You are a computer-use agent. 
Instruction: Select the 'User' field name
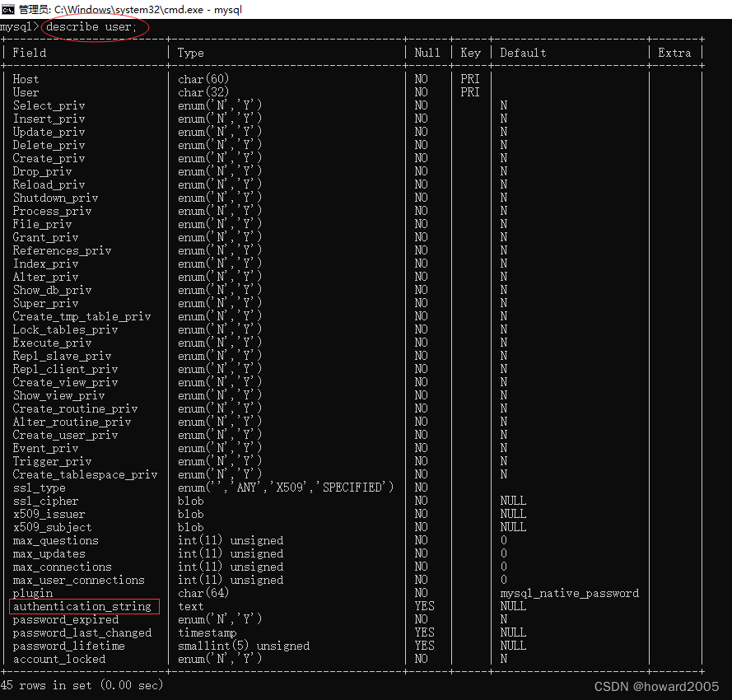pos(26,92)
